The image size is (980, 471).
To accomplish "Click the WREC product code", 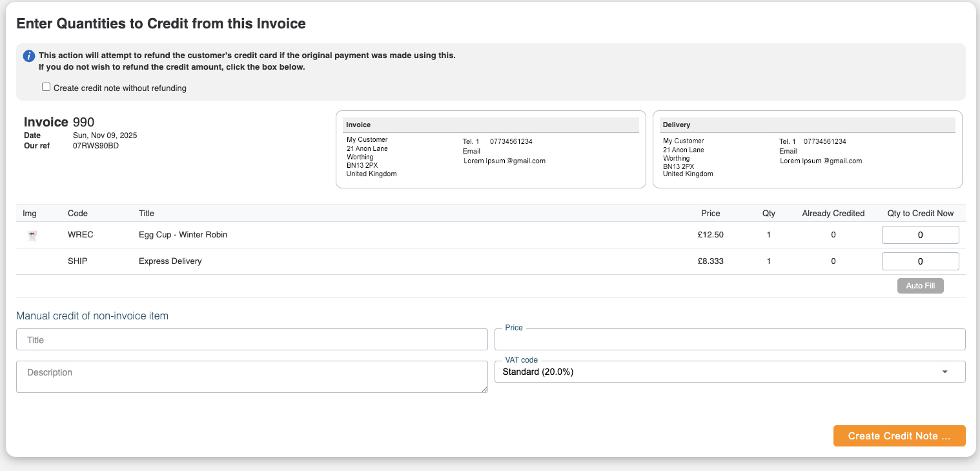I will (81, 235).
